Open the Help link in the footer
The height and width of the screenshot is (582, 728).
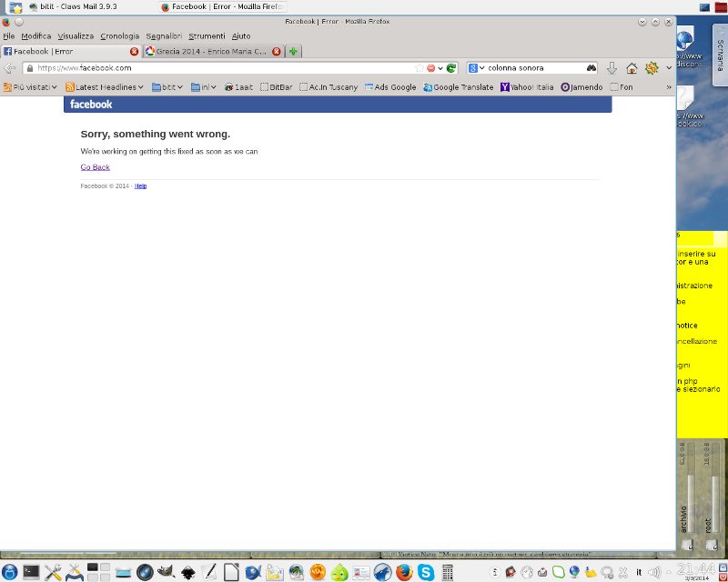tap(141, 186)
